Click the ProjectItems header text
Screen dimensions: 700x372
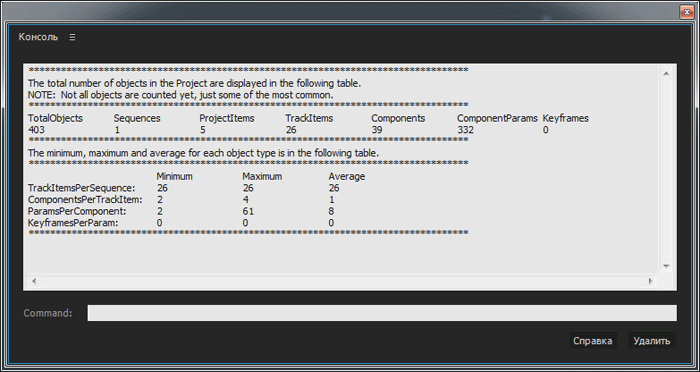(x=227, y=118)
